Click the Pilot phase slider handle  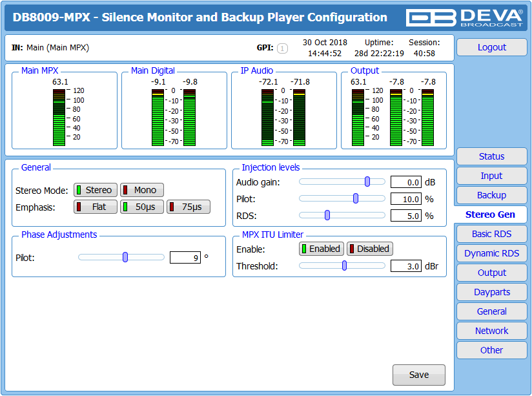click(125, 257)
